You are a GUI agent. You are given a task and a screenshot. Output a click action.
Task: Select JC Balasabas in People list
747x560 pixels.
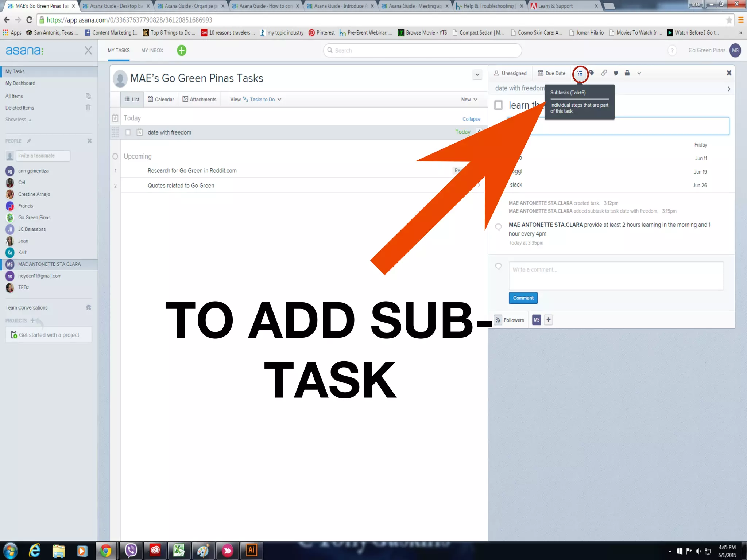(32, 229)
